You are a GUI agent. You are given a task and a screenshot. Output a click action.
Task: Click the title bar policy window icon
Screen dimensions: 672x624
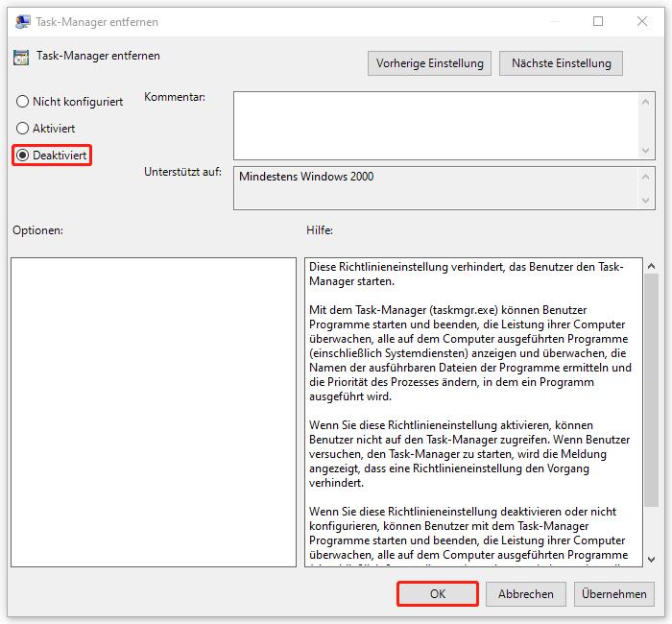pyautogui.click(x=22, y=21)
